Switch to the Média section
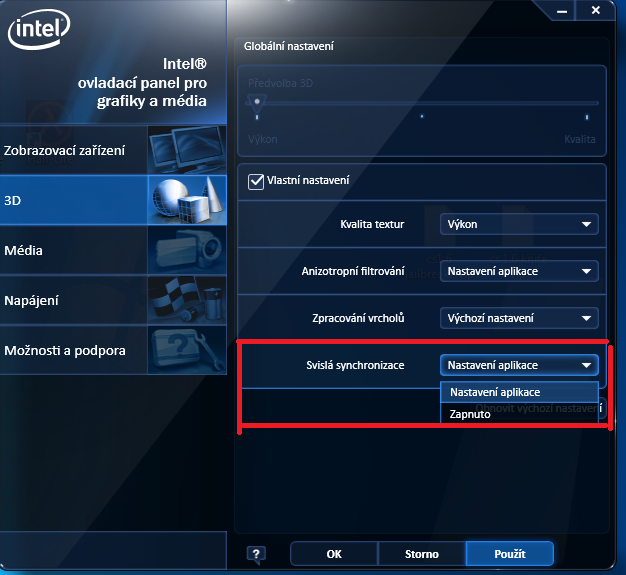The width and height of the screenshot is (626, 575). [113, 250]
